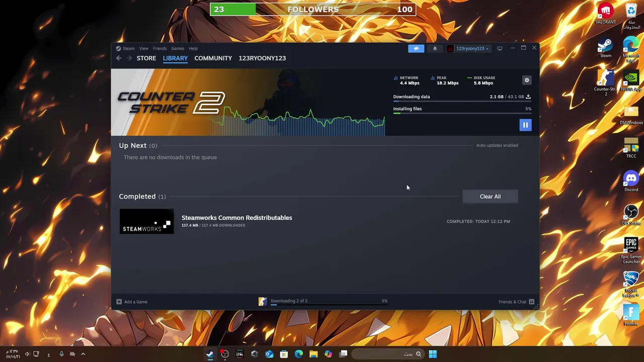The height and width of the screenshot is (362, 644).
Task: Click the user avatar in the title bar
Action: point(450,48)
